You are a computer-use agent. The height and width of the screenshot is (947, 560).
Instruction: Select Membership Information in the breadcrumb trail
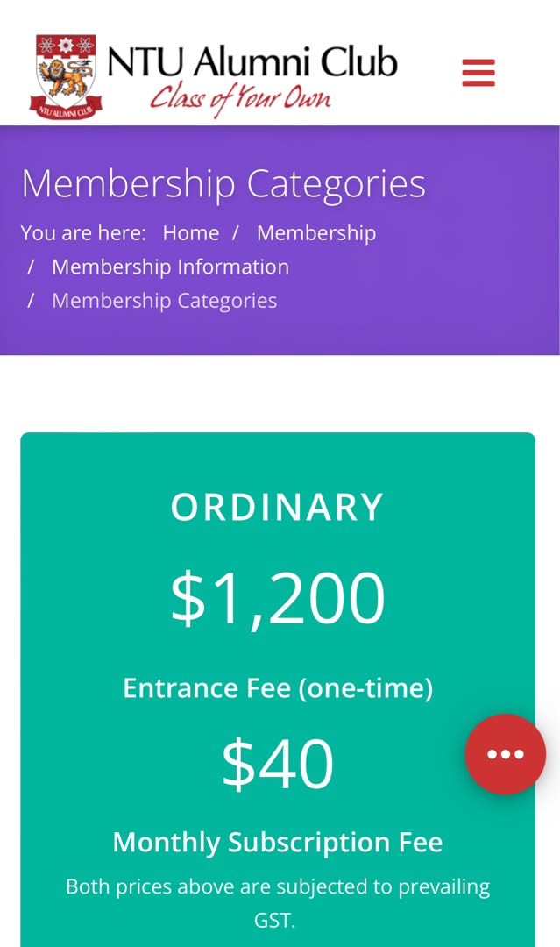coord(171,266)
